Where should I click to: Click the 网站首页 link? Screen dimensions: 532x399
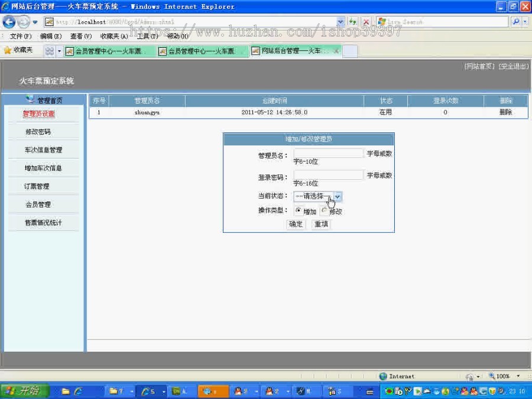click(x=479, y=66)
